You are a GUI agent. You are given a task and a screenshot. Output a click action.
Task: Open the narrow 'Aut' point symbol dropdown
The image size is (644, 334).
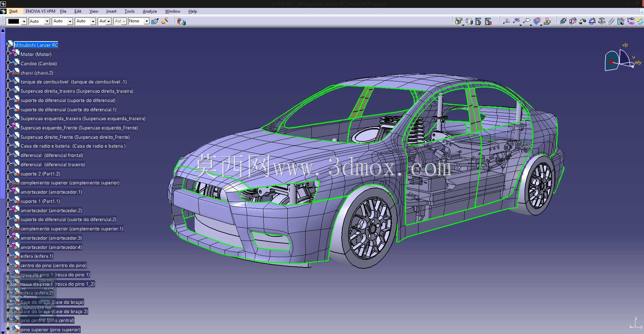(x=108, y=21)
